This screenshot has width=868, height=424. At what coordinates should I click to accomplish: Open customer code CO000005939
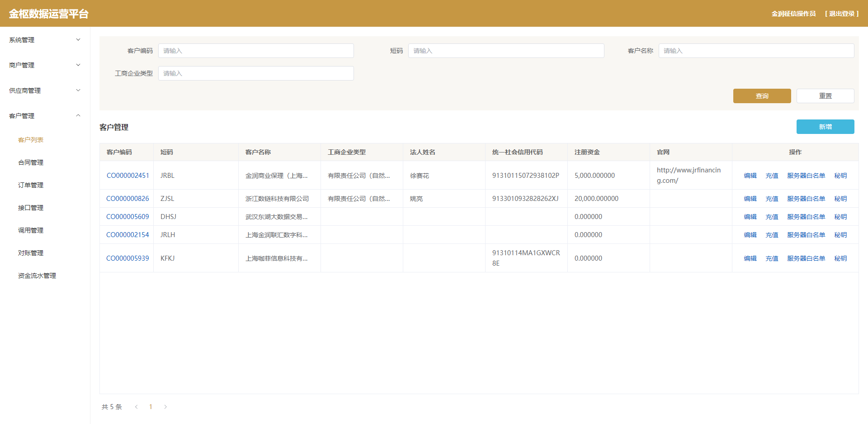tap(127, 258)
